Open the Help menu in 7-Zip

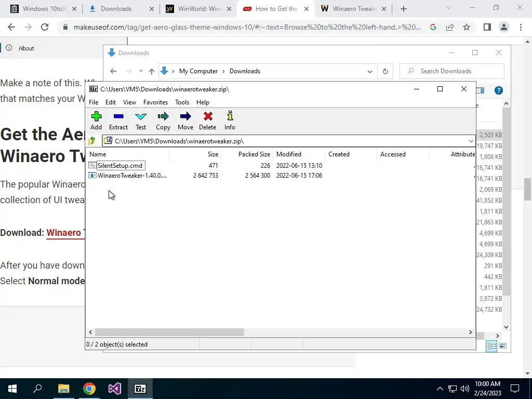pos(203,102)
